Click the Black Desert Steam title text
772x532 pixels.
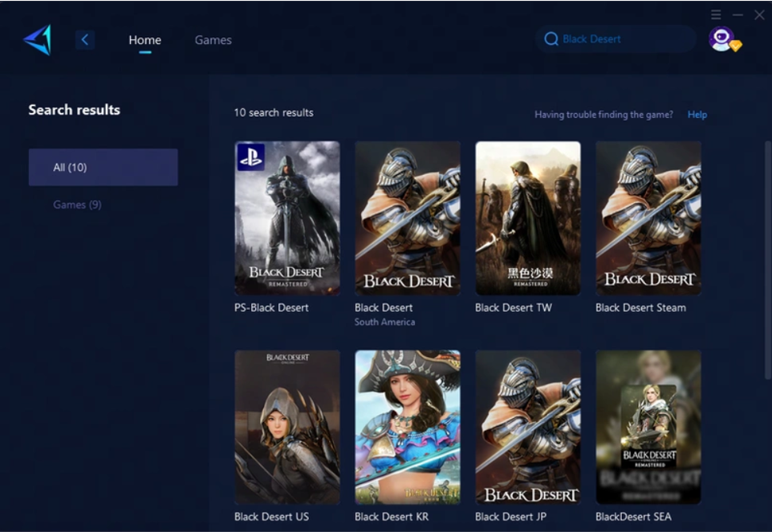pyautogui.click(x=640, y=308)
